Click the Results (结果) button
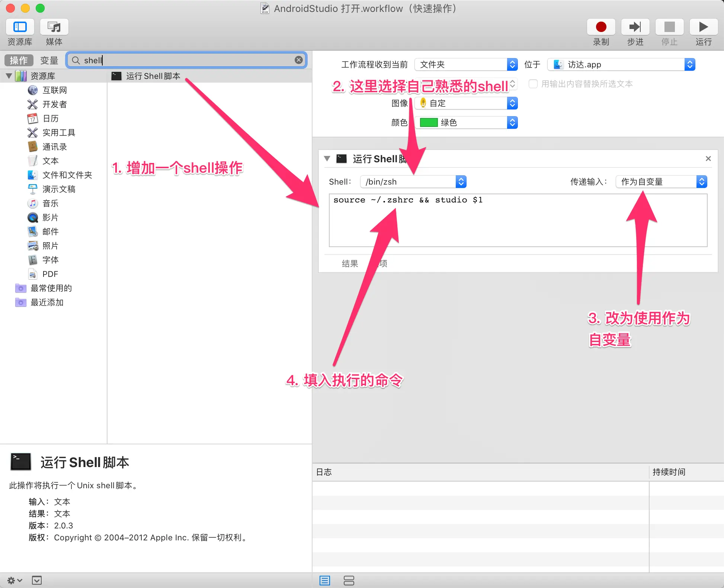The width and height of the screenshot is (724, 588). 350,263
